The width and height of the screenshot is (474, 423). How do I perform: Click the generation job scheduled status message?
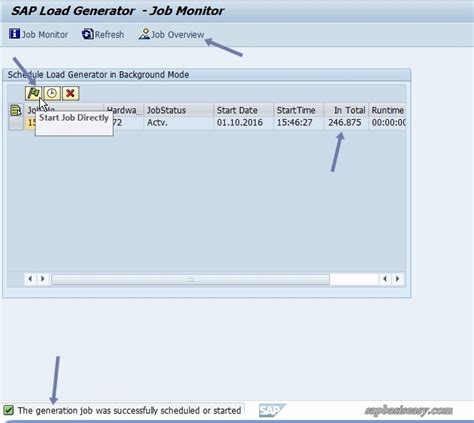pyautogui.click(x=129, y=410)
